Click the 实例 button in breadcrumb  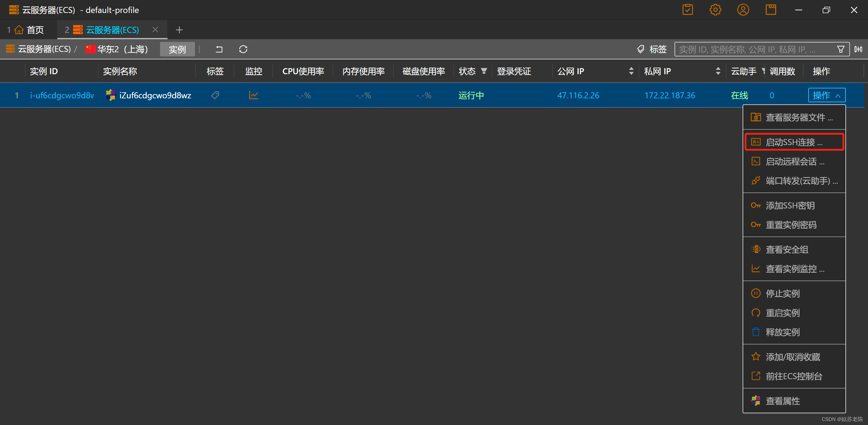click(177, 49)
